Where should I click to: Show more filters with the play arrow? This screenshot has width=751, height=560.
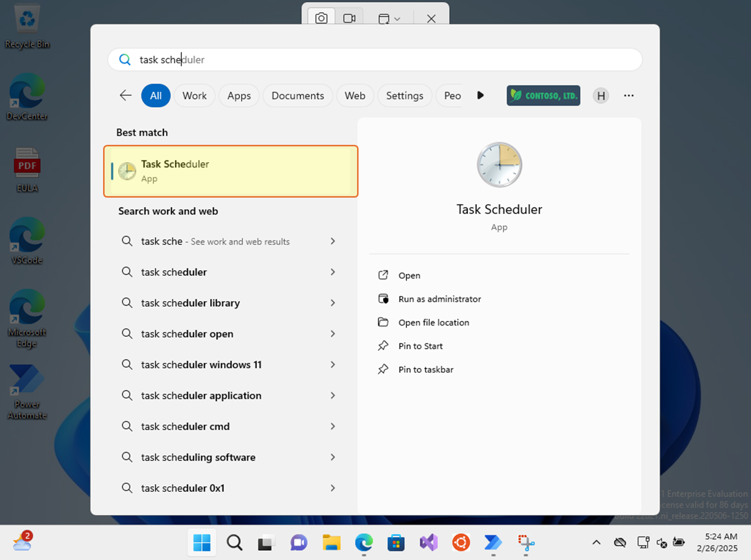point(480,95)
